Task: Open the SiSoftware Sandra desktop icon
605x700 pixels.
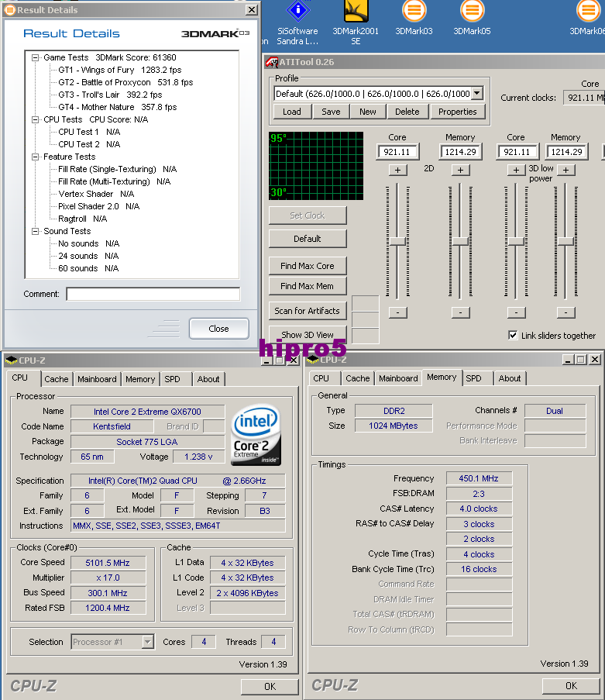Action: (x=297, y=23)
